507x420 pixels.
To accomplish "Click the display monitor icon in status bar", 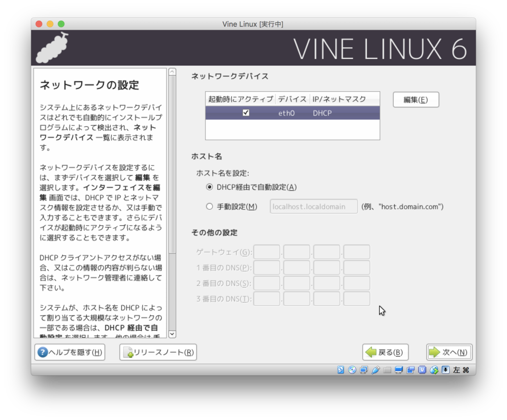I will coord(399,370).
